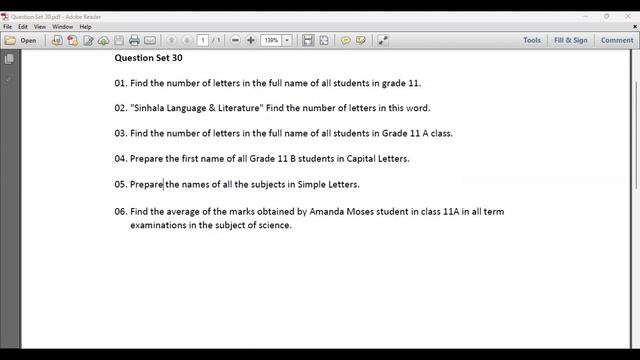The image size is (640, 360).
Task: Open the File menu
Action: pyautogui.click(x=7, y=27)
